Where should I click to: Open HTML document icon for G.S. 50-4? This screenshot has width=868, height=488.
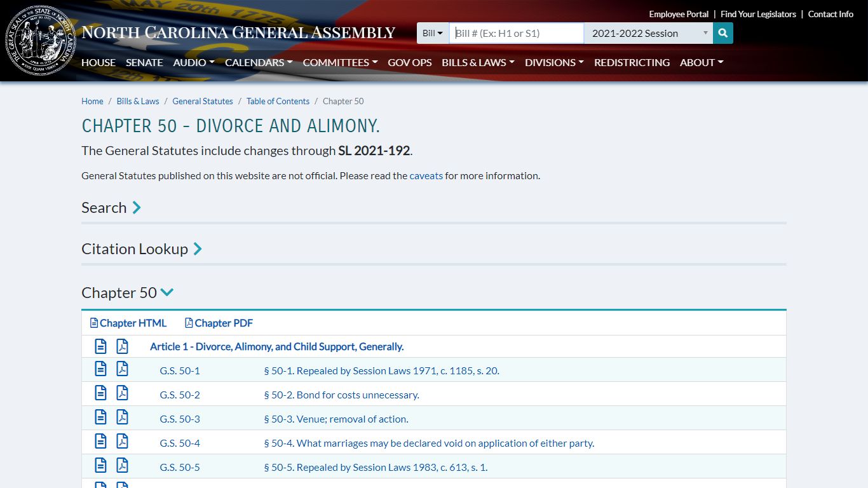(x=100, y=441)
